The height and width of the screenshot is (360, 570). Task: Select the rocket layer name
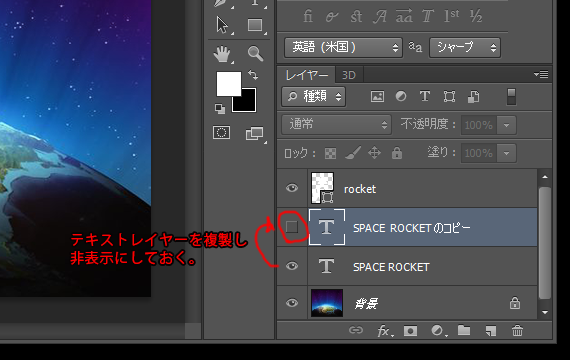pyautogui.click(x=360, y=189)
